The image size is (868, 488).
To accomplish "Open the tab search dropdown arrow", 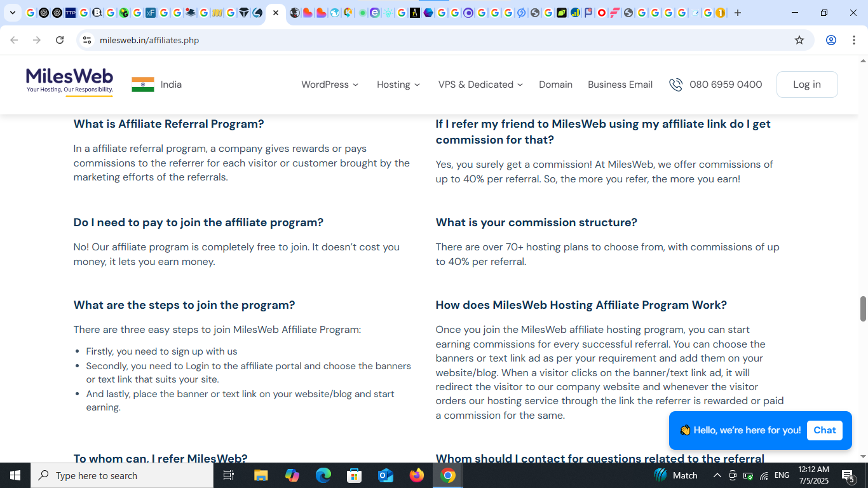I will pyautogui.click(x=12, y=13).
